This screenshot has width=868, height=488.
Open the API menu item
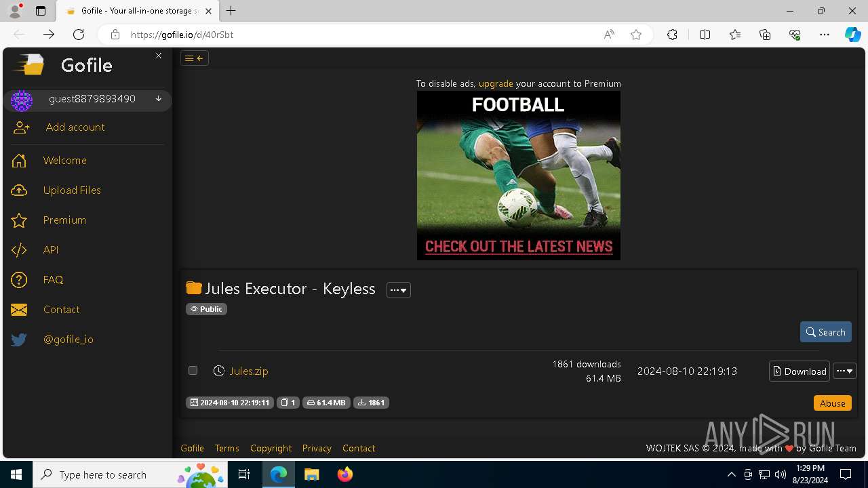tap(51, 250)
